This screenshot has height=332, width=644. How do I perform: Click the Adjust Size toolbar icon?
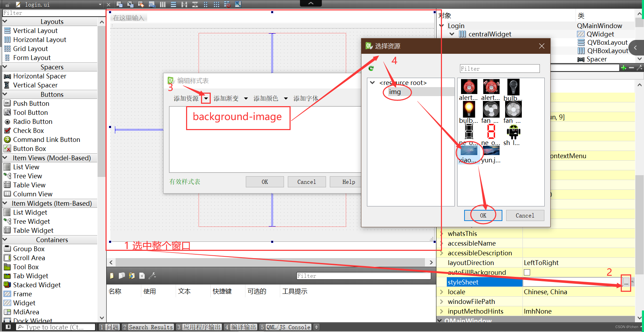click(238, 4)
